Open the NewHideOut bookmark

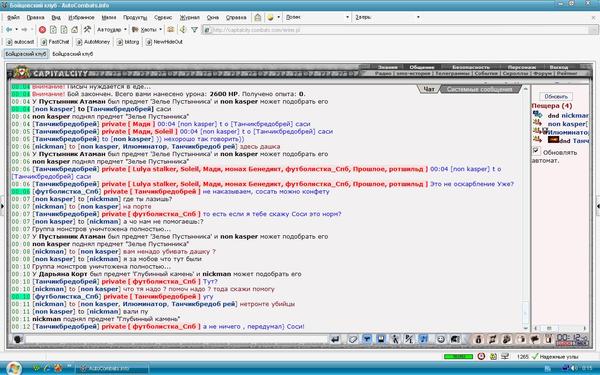[x=164, y=42]
